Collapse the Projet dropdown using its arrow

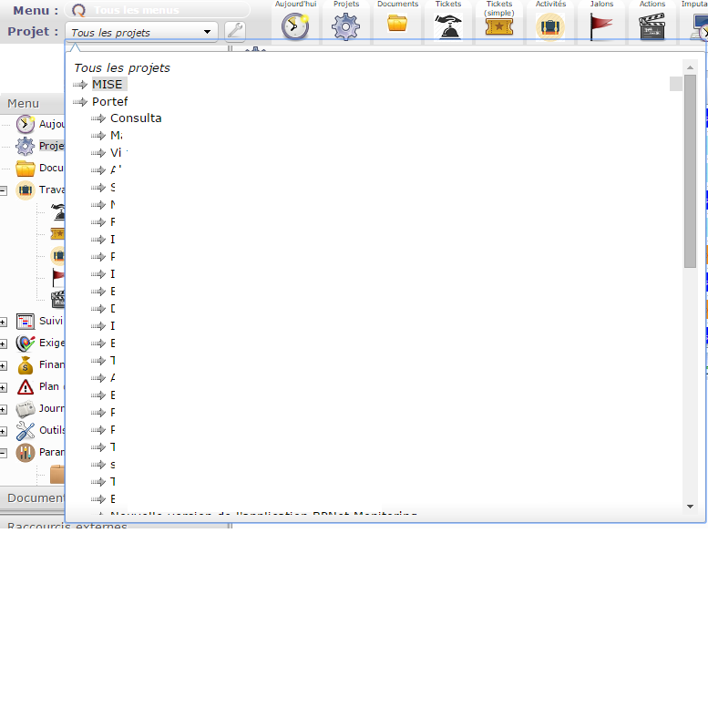pyautogui.click(x=208, y=32)
